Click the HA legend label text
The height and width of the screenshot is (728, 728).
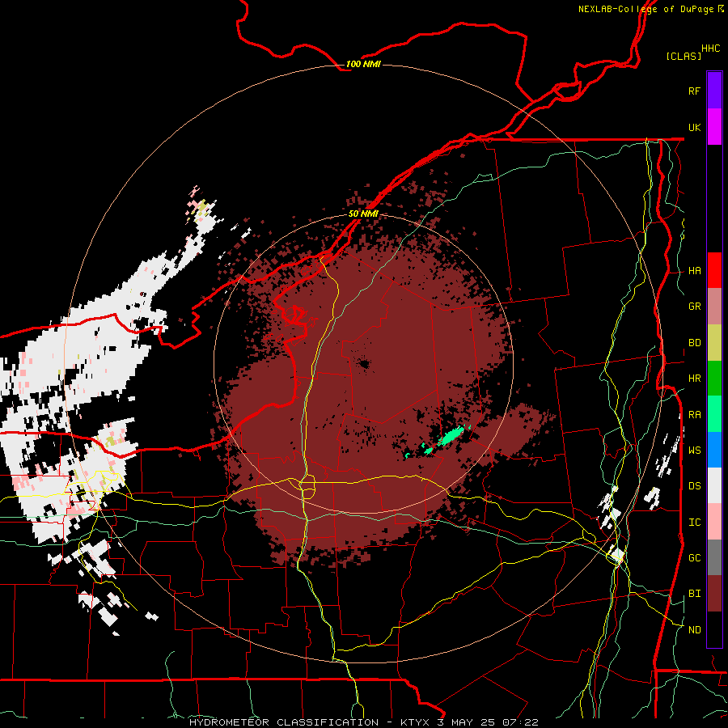694,271
